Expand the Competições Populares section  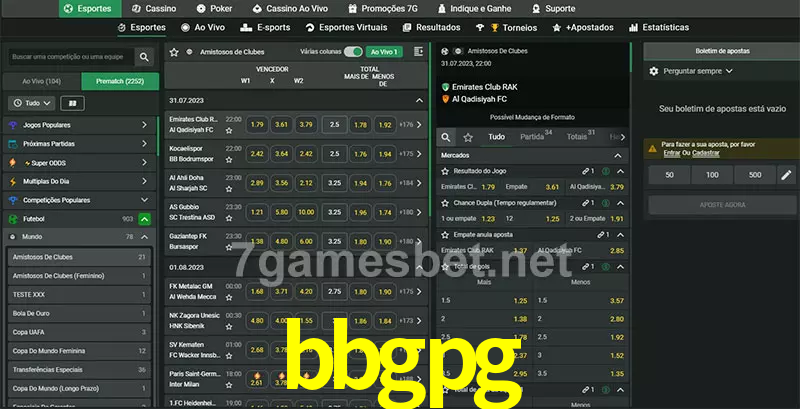[x=144, y=200]
